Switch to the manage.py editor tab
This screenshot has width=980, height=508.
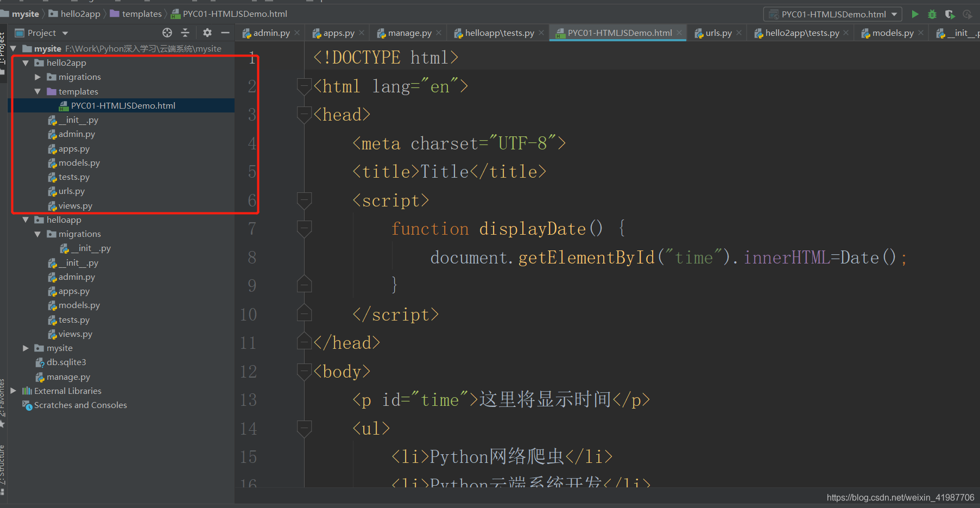[404, 33]
